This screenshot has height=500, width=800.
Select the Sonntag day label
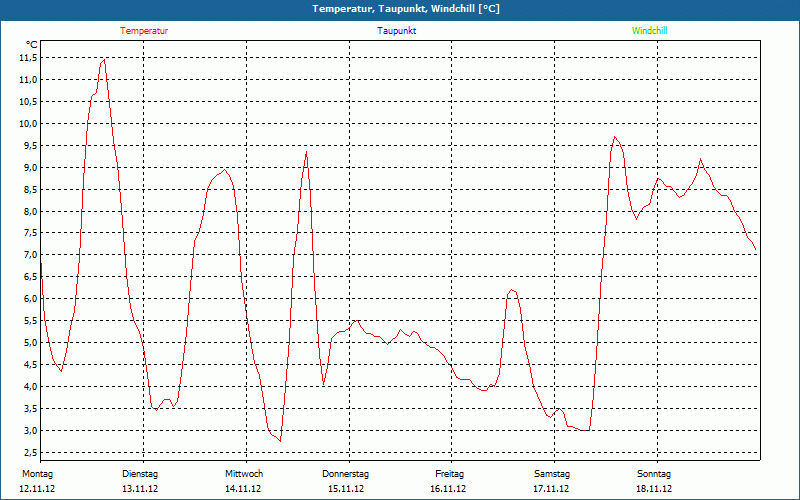pos(654,474)
